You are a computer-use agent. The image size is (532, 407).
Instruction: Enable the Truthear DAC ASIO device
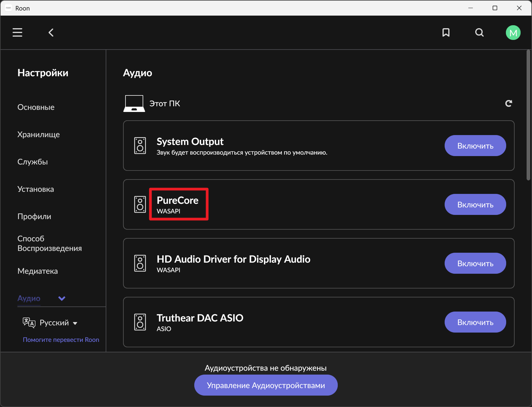475,322
